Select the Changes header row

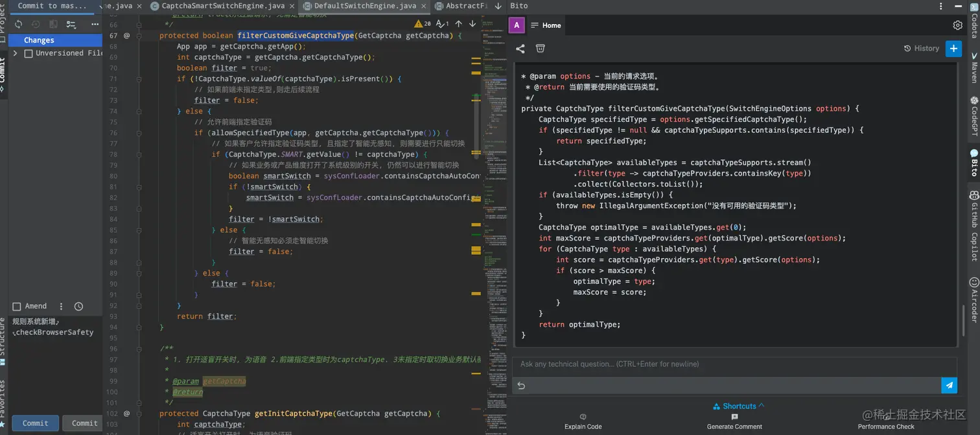pos(55,40)
